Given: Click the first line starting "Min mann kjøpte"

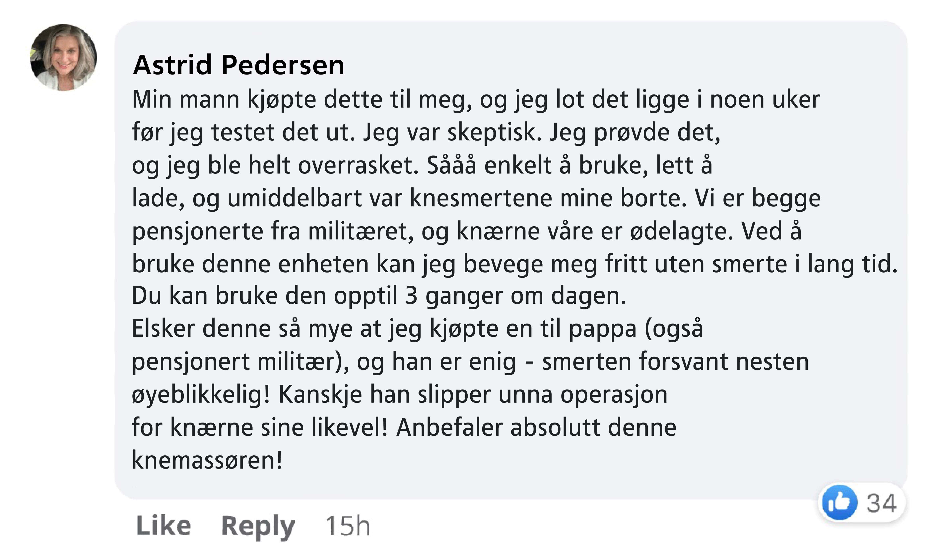Looking at the screenshot, I should tap(476, 100).
